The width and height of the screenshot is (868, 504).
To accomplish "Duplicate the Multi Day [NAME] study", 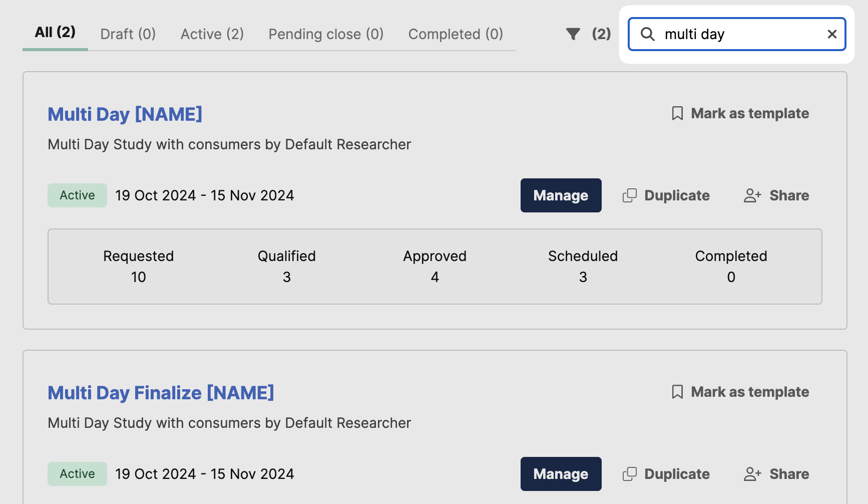I will tap(666, 195).
